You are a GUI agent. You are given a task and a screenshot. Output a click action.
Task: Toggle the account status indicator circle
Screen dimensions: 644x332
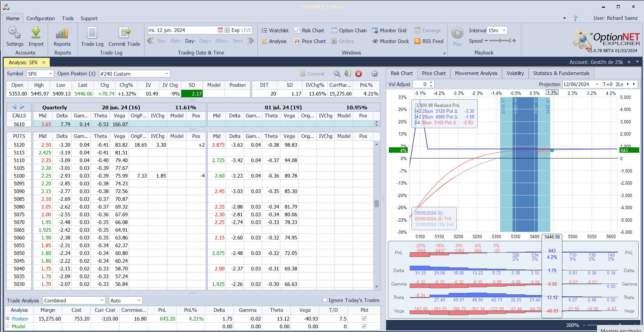click(x=629, y=62)
